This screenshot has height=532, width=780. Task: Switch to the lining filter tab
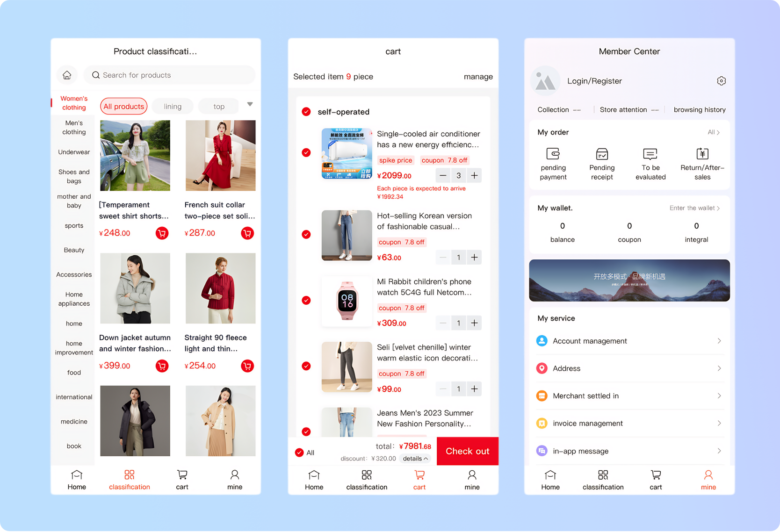[x=173, y=107]
